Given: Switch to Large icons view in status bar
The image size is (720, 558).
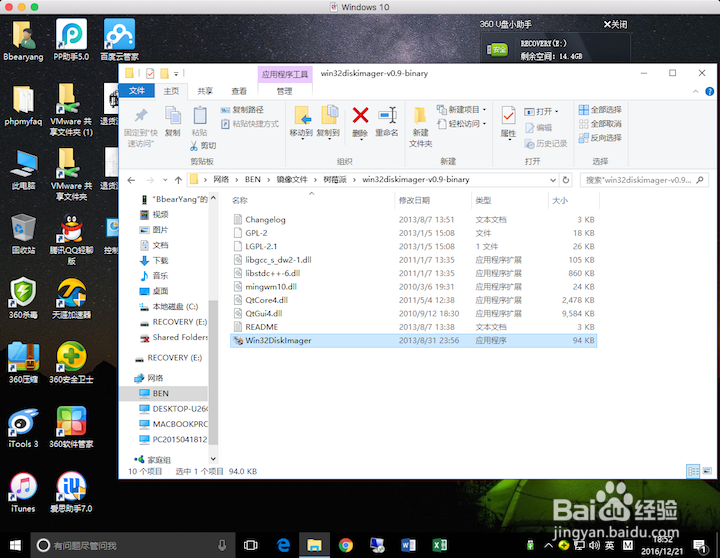Looking at the screenshot, I should click(x=707, y=471).
